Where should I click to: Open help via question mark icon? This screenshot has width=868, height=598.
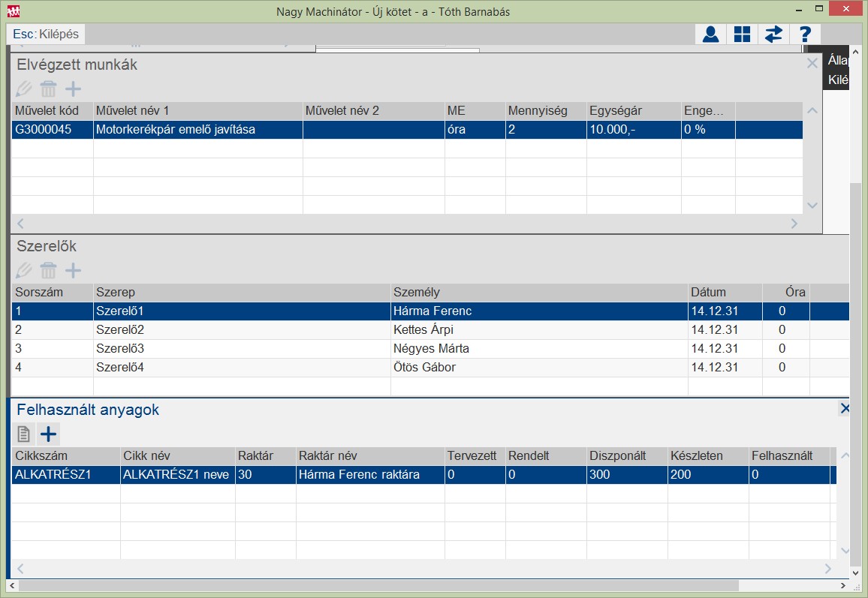[805, 35]
